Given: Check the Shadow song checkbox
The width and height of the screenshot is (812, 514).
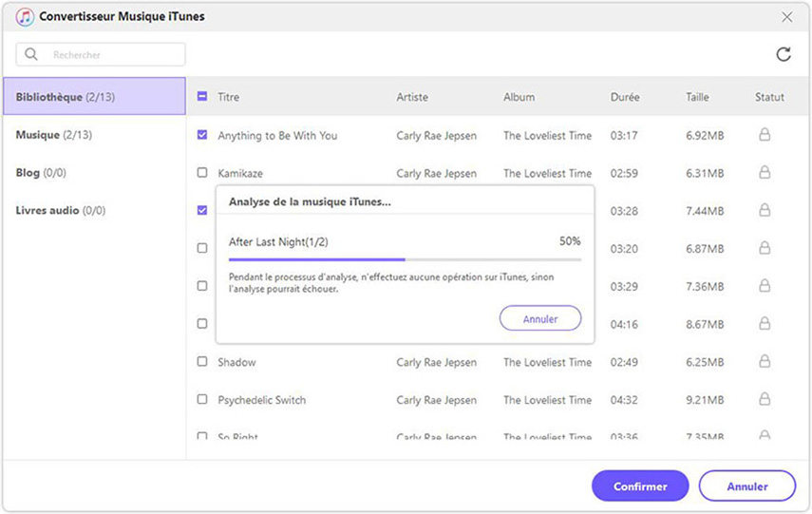Looking at the screenshot, I should click(x=202, y=362).
